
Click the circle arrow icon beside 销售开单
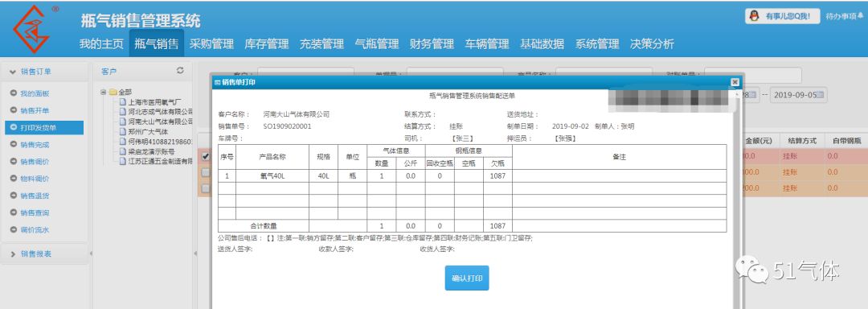pos(13,110)
